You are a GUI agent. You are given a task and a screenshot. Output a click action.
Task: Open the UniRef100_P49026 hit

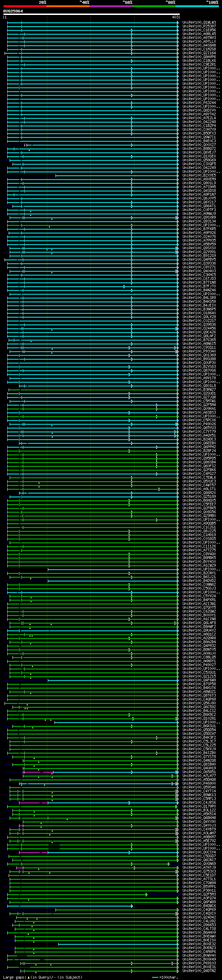(x=199, y=424)
